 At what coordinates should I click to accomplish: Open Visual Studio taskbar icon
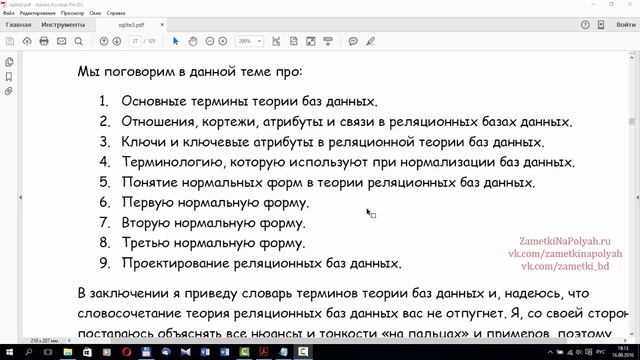click(185, 352)
